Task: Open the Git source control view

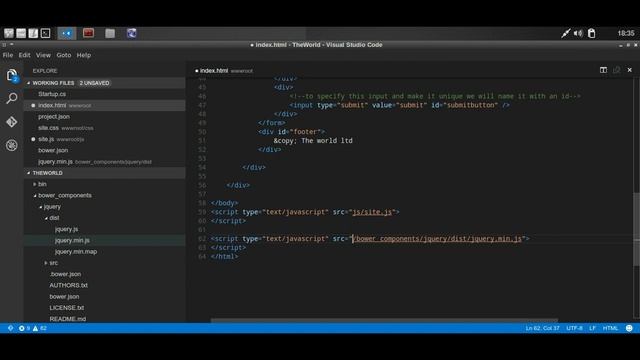Action: tap(12, 122)
